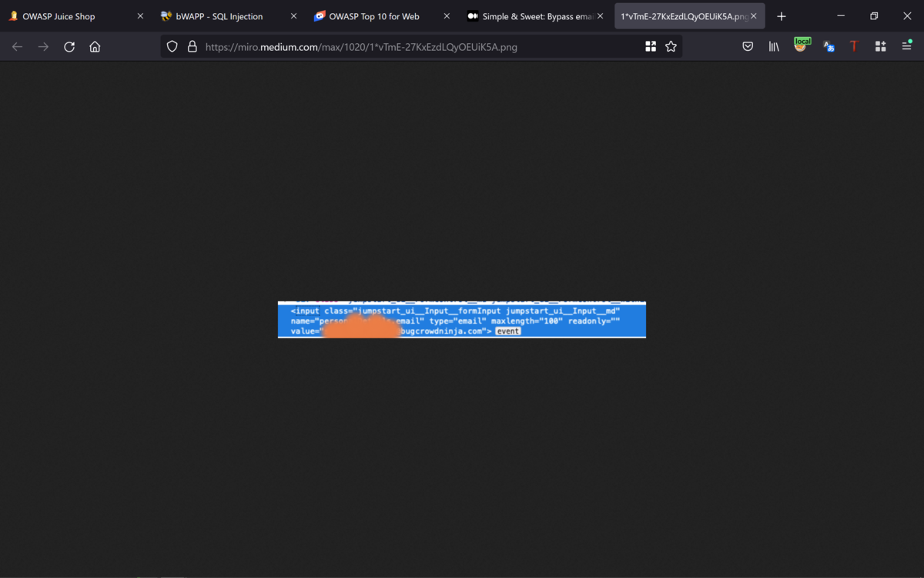Open the browser home page
924x578 pixels.
tap(95, 47)
